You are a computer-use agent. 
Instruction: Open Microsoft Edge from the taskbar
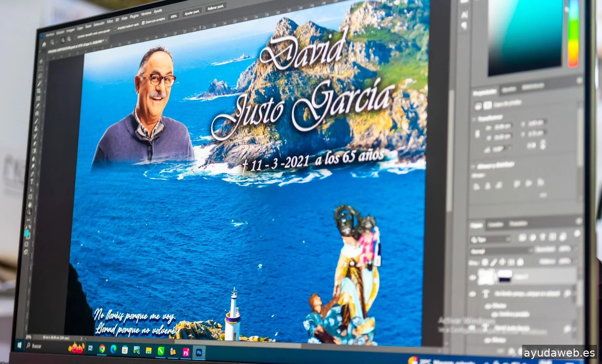[x=113, y=350]
